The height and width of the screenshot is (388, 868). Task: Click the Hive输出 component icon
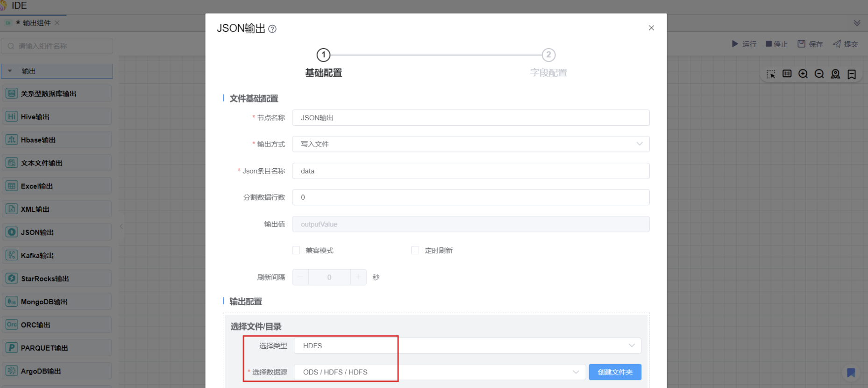pos(12,116)
